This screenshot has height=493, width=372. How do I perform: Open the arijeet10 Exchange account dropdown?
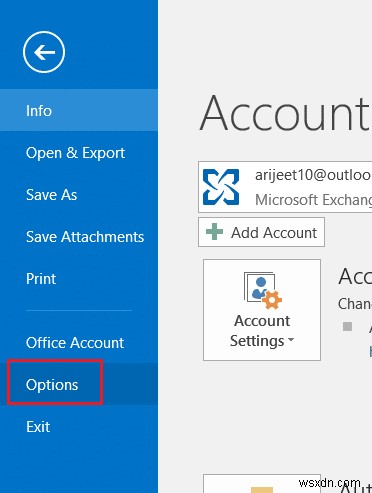[x=285, y=187]
